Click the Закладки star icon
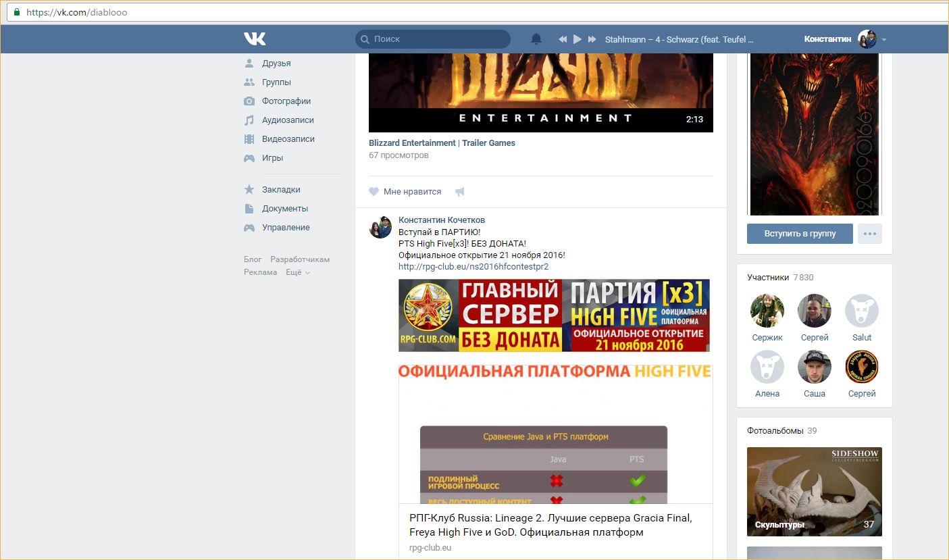The width and height of the screenshot is (949, 560). pos(249,189)
